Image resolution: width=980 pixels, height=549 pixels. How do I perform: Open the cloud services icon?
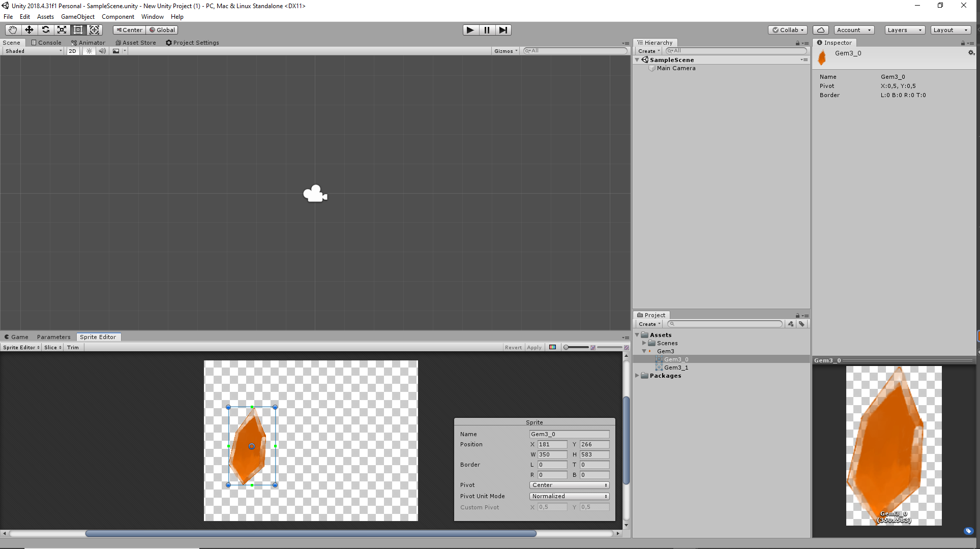click(x=820, y=30)
